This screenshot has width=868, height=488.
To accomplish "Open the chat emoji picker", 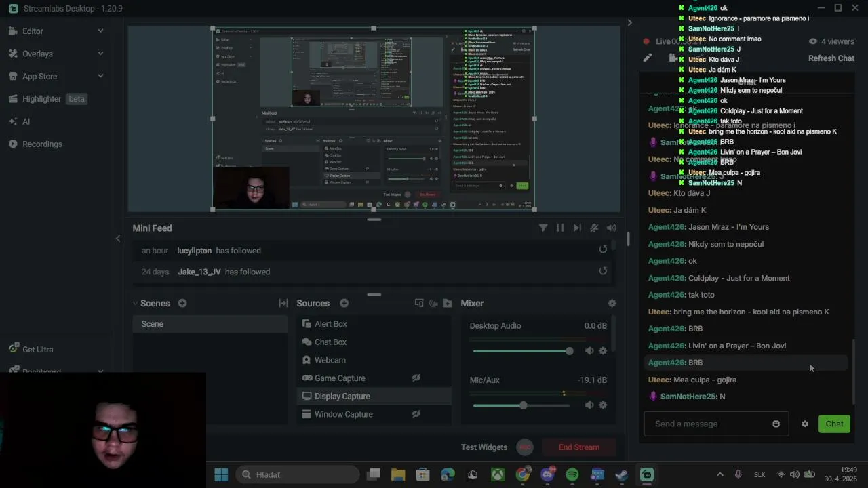I will (776, 424).
